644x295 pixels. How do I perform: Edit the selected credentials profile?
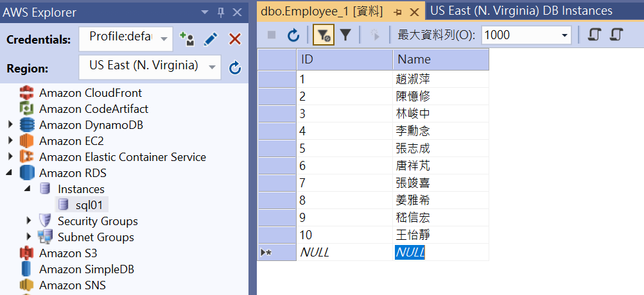(x=211, y=39)
